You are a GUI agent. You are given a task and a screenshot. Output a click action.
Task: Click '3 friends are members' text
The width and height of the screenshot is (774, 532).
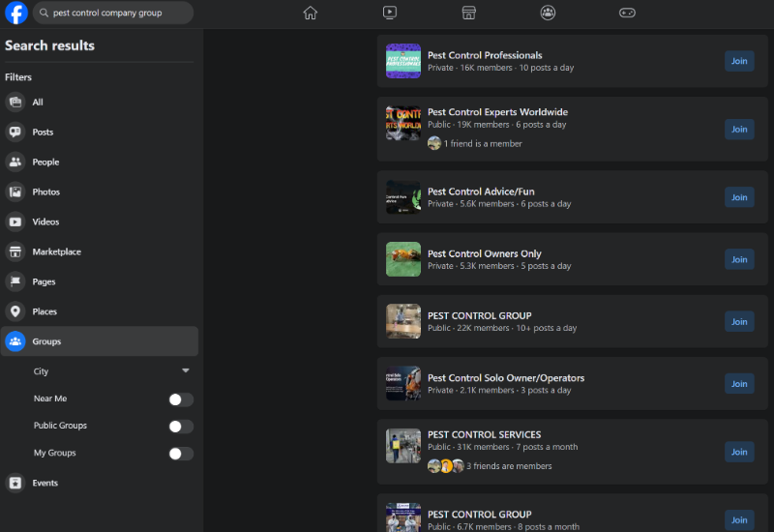[509, 466]
